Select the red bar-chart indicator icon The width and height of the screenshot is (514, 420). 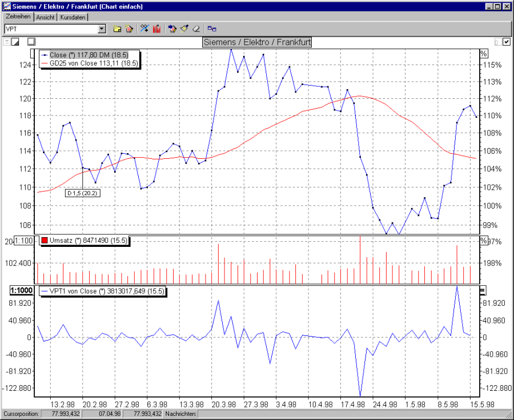click(156, 28)
